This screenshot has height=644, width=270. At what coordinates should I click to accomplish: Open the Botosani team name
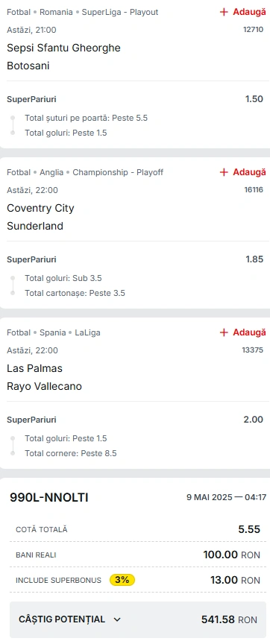28,66
